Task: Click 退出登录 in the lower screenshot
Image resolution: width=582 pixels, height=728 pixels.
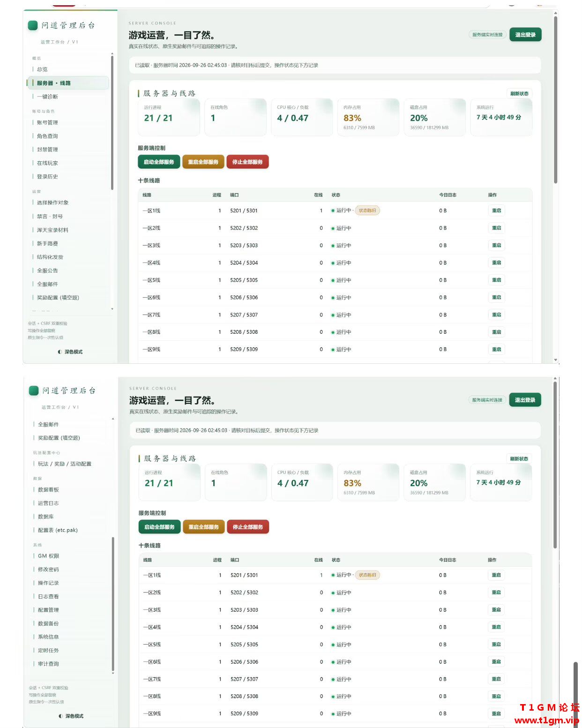Action: click(525, 400)
